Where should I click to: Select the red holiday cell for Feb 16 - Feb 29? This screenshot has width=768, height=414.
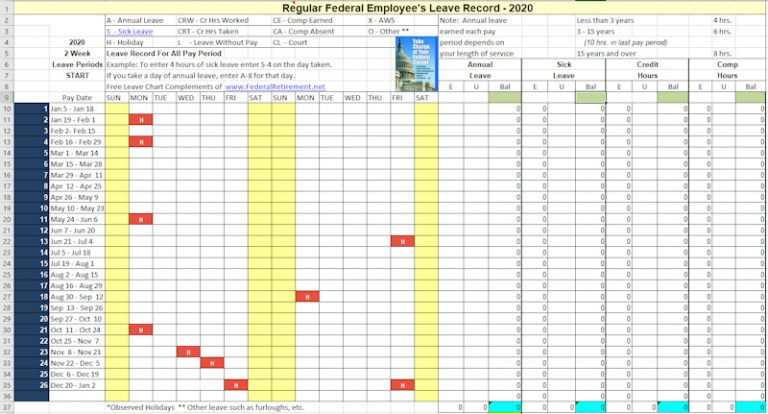[x=139, y=142]
